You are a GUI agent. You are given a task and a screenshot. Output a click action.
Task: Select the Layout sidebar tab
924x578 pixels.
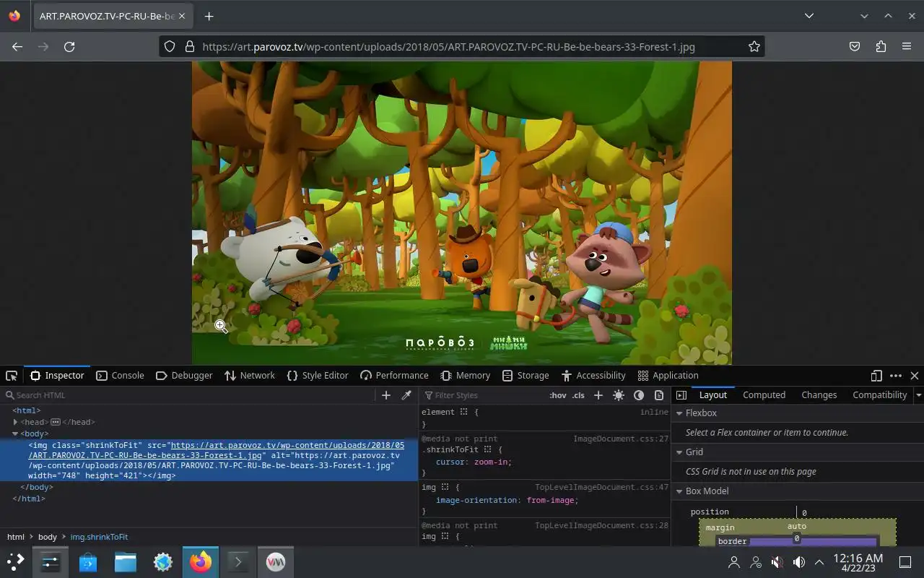(712, 395)
